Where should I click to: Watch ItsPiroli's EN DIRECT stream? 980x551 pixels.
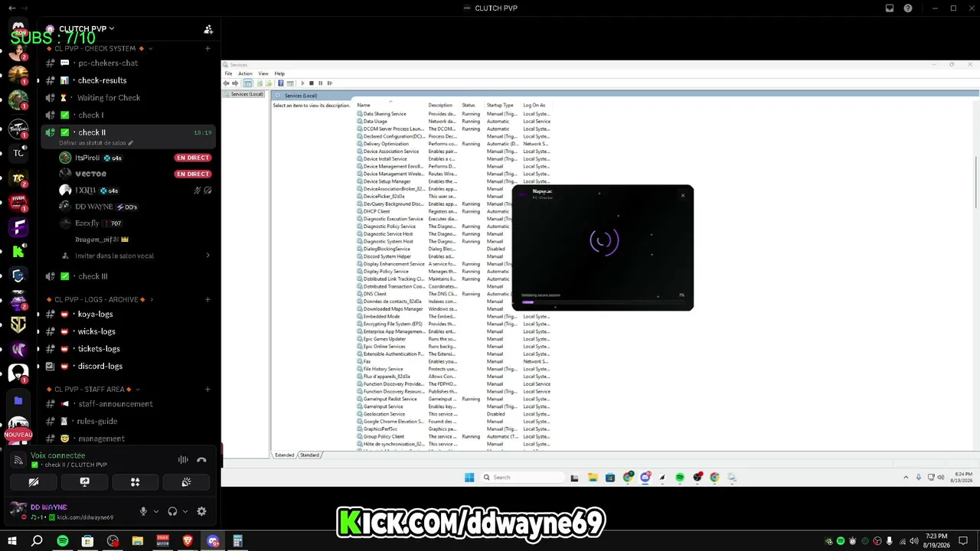click(x=193, y=158)
